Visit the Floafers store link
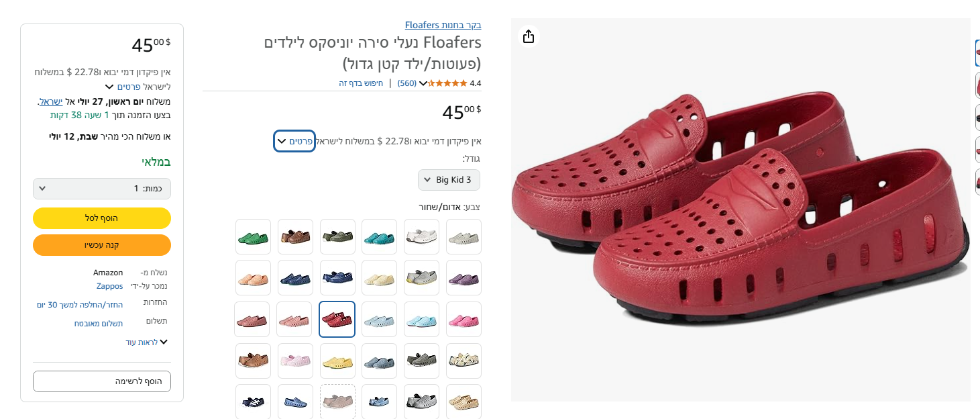The image size is (980, 419). [x=443, y=26]
